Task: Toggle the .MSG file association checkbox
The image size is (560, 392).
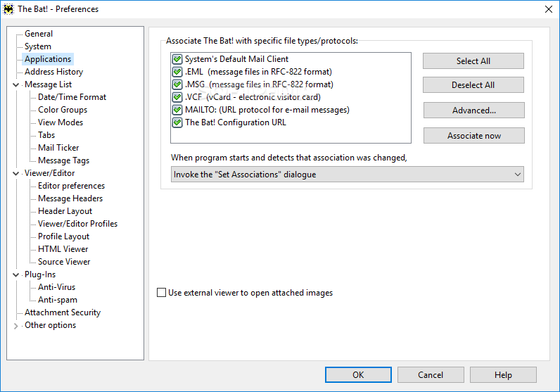Action: coord(177,84)
